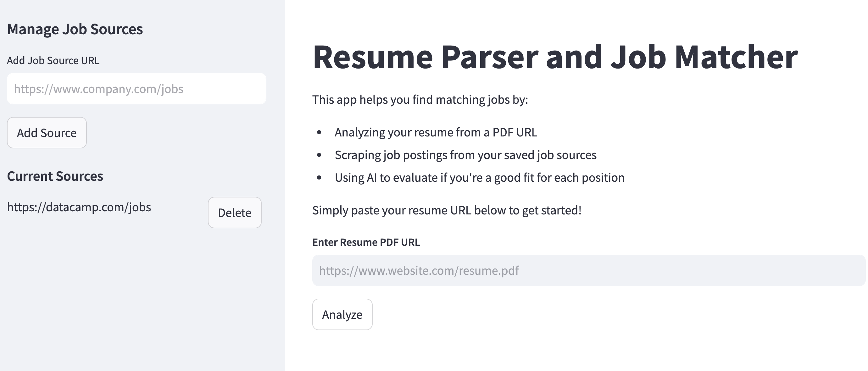Click the Resume Parser and Job Matcher title
The width and height of the screenshot is (868, 371).
[x=555, y=57]
